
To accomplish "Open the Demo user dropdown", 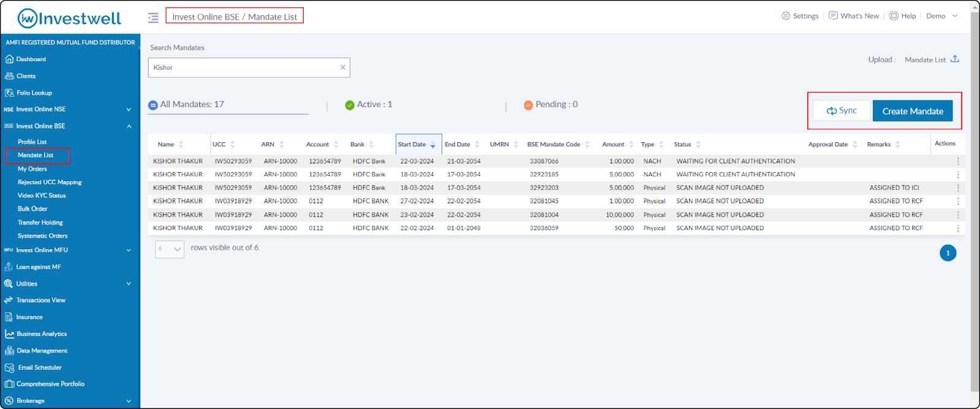I will [942, 16].
